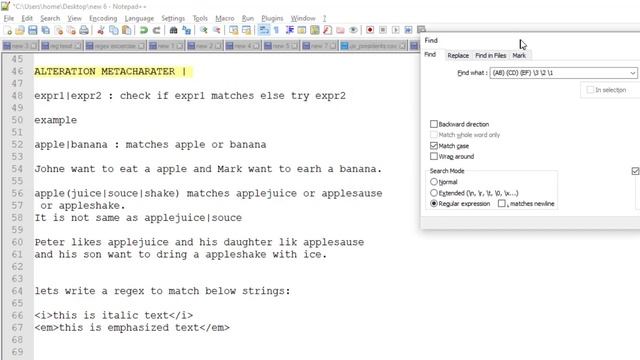The height and width of the screenshot is (360, 640).
Task: Enable the Backward direction checkbox
Action: click(434, 124)
